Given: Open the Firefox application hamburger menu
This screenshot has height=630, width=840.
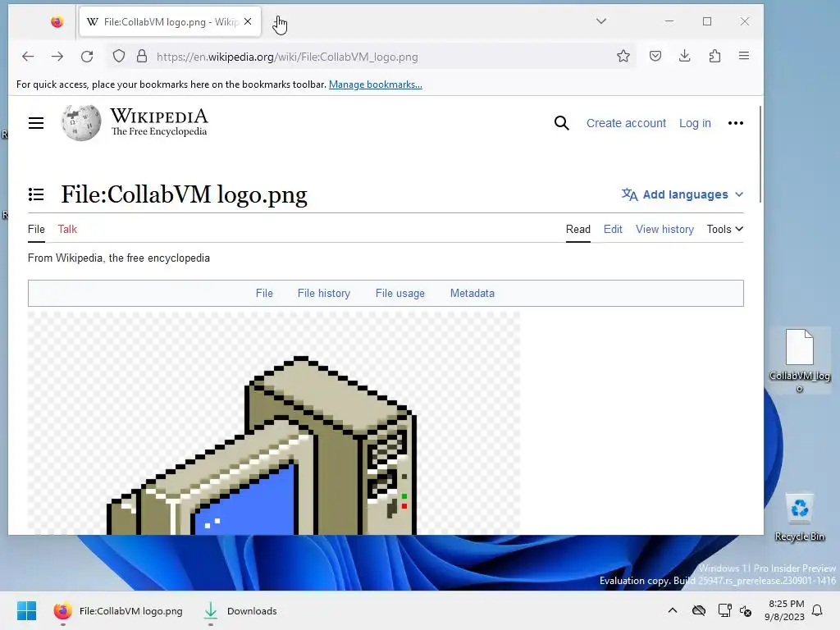Looking at the screenshot, I should click(x=744, y=56).
